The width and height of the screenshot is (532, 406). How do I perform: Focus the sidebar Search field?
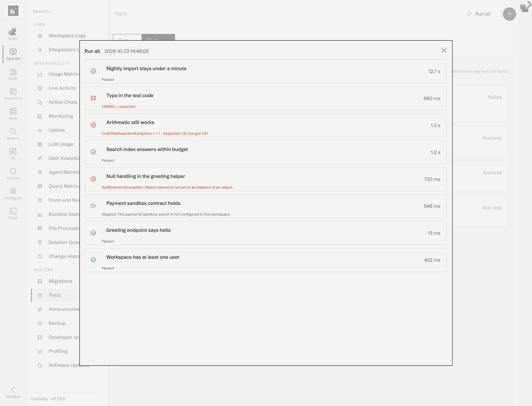tap(66, 11)
